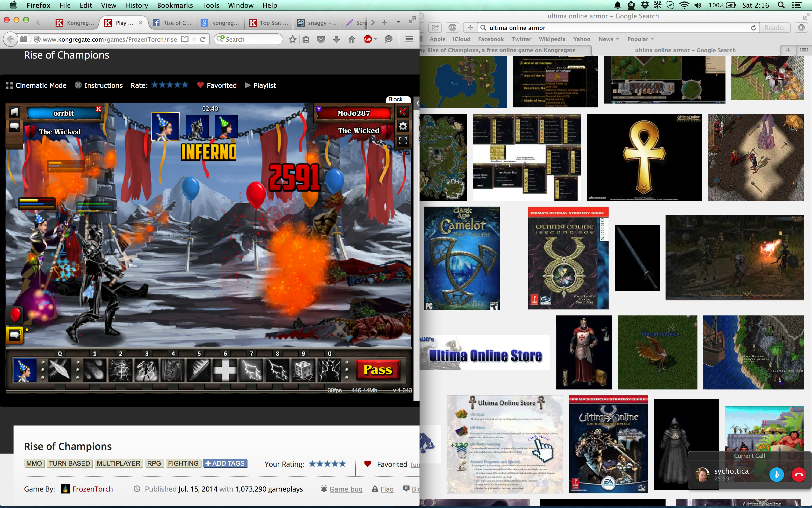Switch to Top Stat Firefox tab

[x=269, y=22]
